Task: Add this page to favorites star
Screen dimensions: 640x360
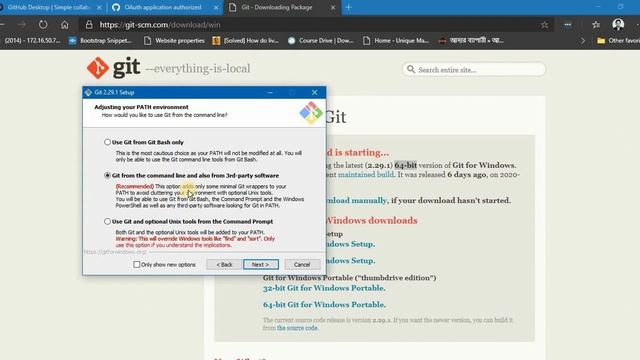Action: pyautogui.click(x=544, y=25)
